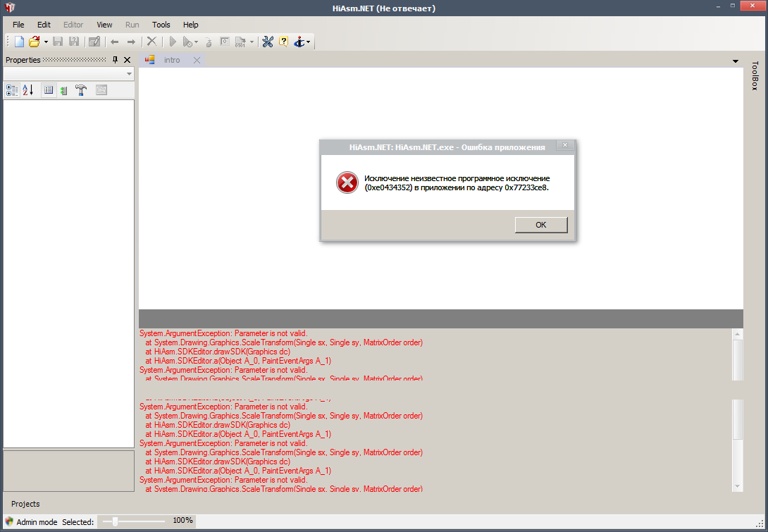Click first 'System.ArgumentException: Parameter is not valid.' line

[x=223, y=333]
